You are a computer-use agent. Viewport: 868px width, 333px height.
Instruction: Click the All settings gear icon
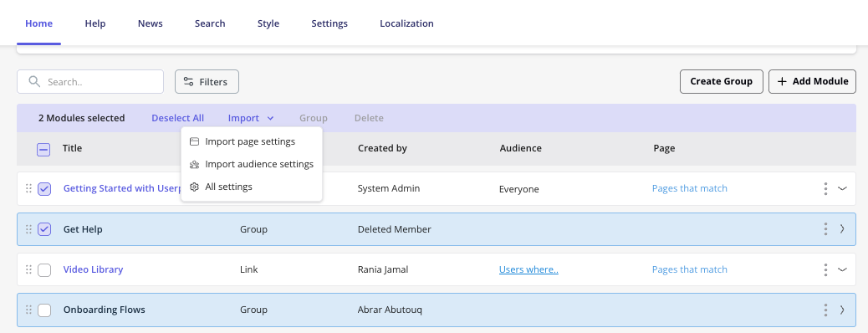(194, 187)
